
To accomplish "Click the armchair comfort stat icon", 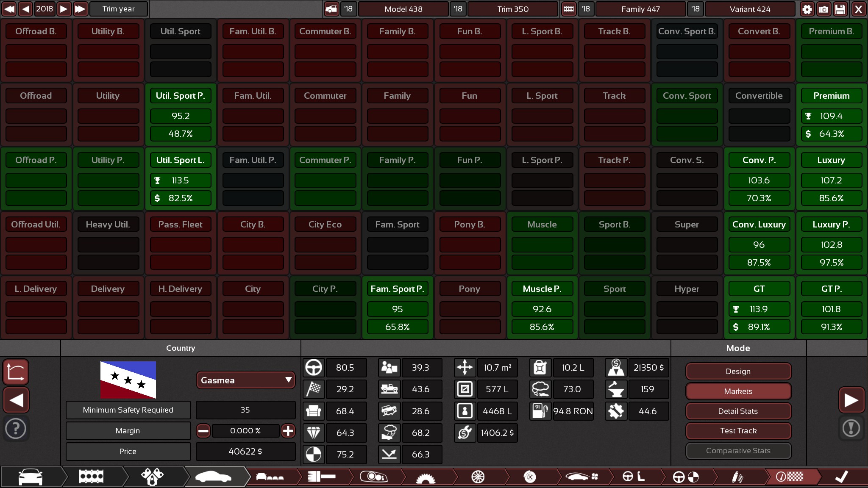I will pyautogui.click(x=314, y=411).
